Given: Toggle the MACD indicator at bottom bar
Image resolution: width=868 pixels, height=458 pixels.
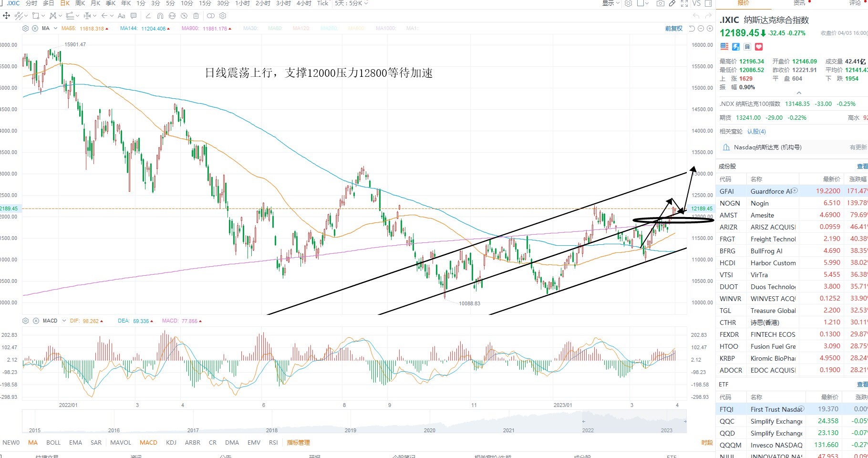Looking at the screenshot, I should point(148,443).
